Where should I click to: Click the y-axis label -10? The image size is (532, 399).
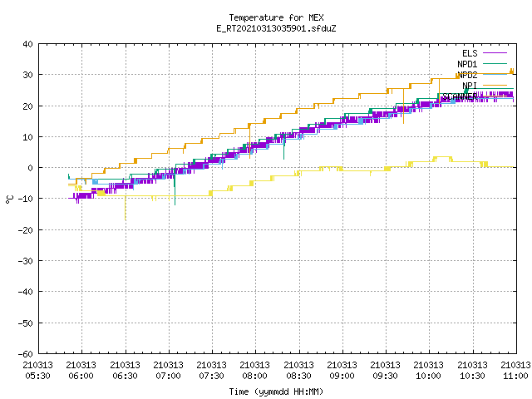26,199
